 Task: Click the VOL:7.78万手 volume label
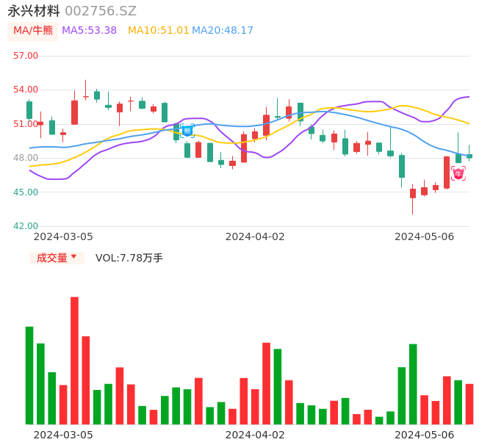[x=129, y=258]
